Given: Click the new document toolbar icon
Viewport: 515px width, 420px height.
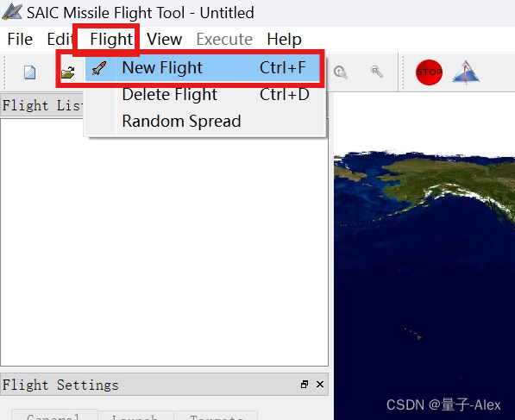Looking at the screenshot, I should [x=30, y=72].
